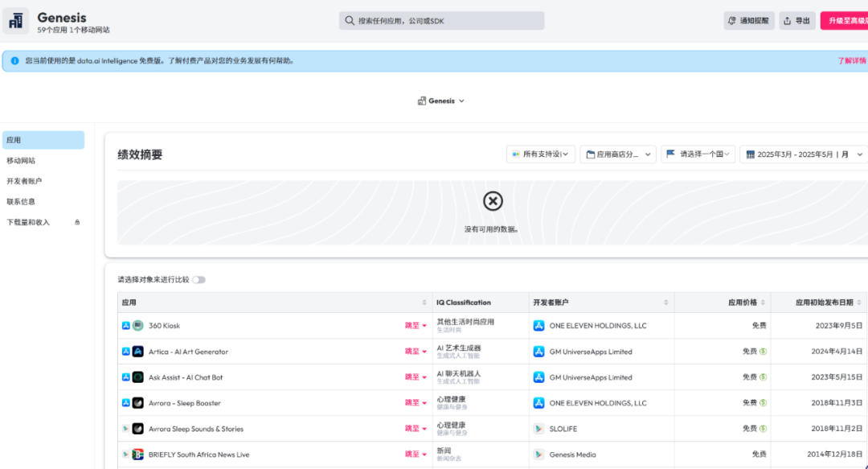The height and width of the screenshot is (469, 868).
Task: Open the Avrora Sleep Sounds & Stories link
Action: coord(196,429)
